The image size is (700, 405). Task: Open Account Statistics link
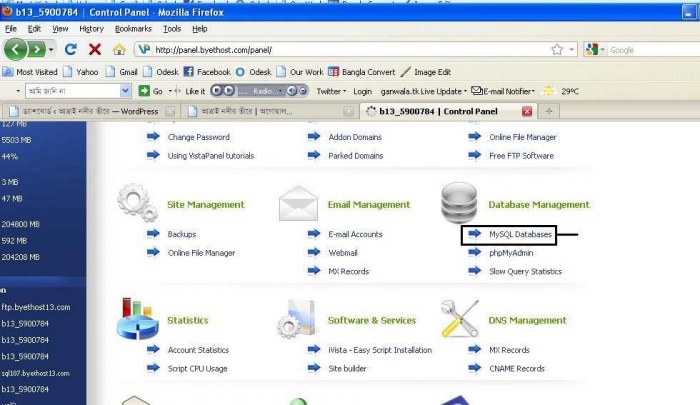coord(198,350)
